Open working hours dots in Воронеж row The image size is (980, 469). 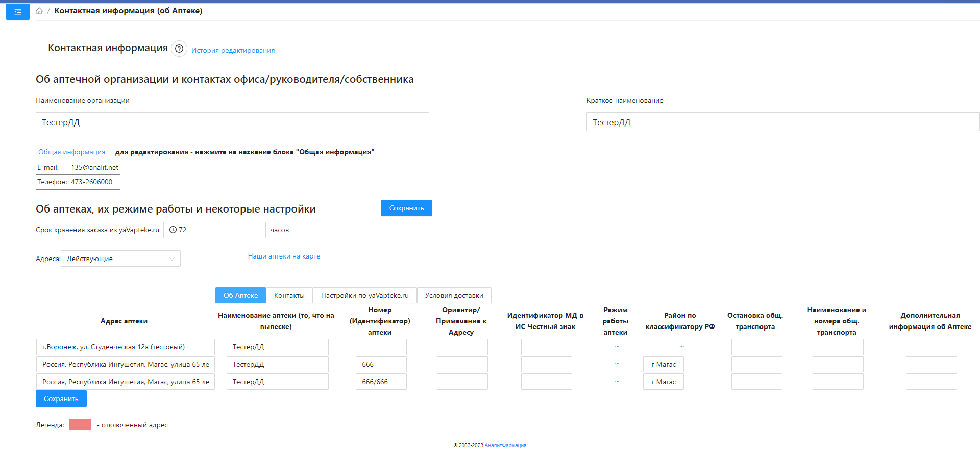(617, 347)
